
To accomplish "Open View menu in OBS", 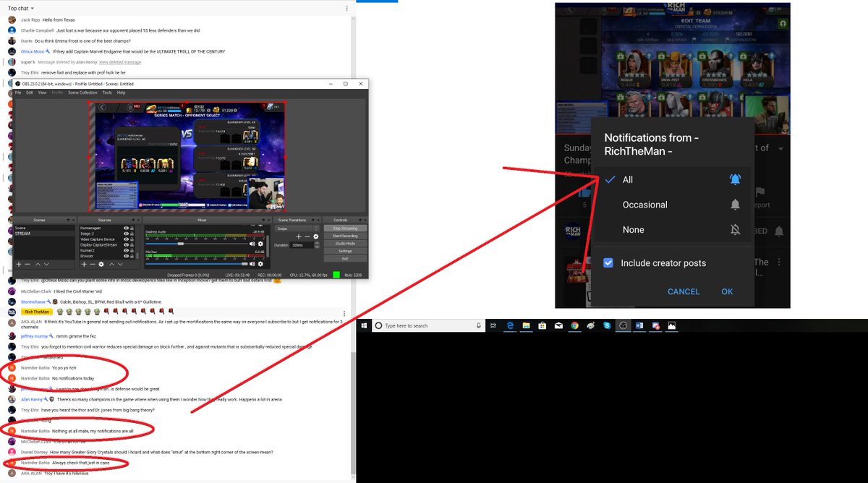I will pos(41,93).
